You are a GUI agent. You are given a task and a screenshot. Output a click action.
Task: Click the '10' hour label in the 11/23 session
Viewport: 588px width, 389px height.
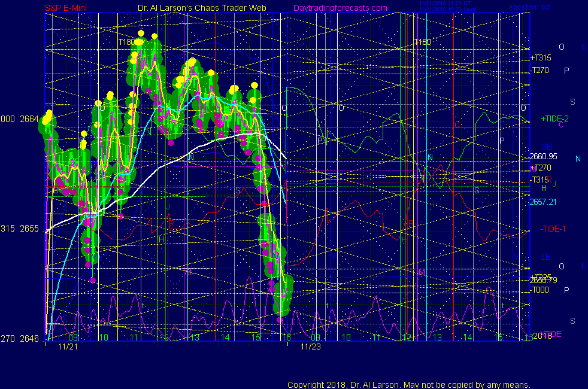pos(346,338)
